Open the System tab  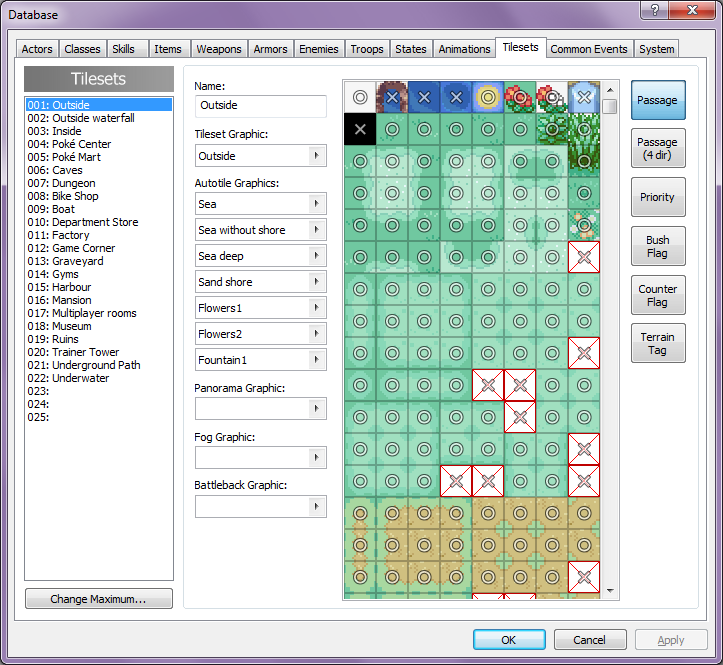click(x=657, y=49)
